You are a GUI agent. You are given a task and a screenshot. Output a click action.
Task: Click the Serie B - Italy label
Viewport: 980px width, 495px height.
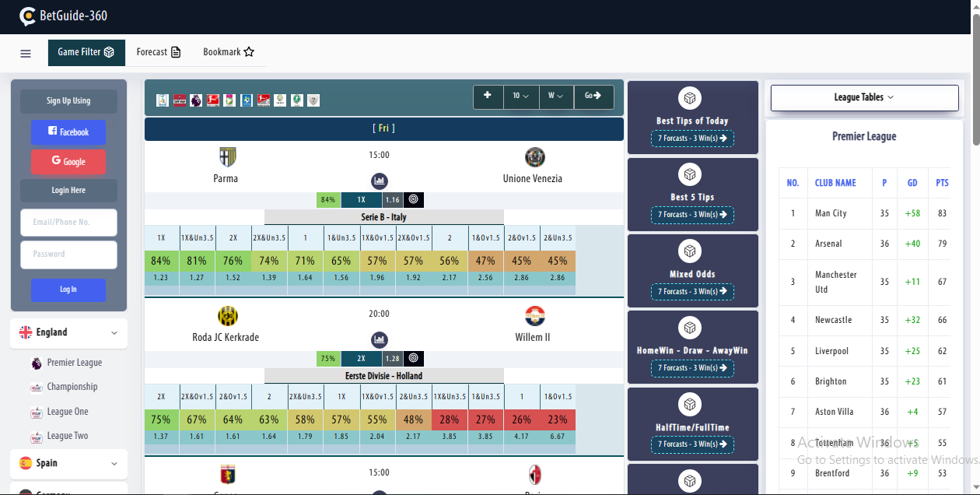point(384,217)
